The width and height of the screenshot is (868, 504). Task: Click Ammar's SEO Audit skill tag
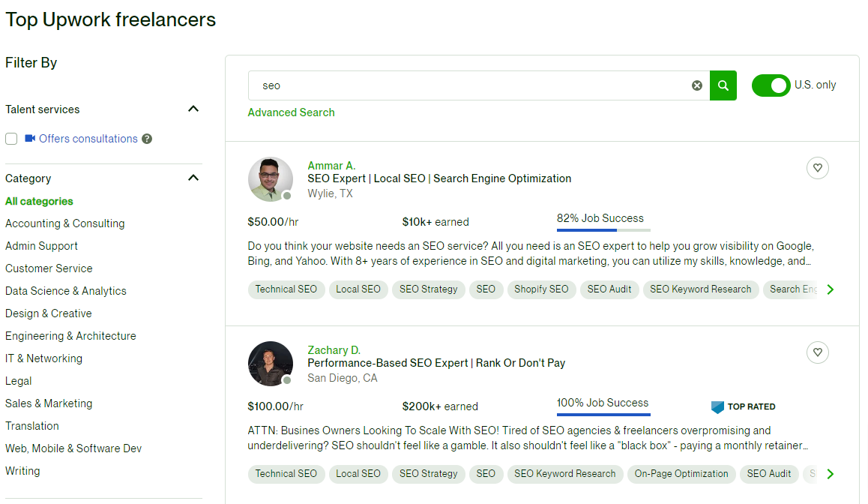point(609,289)
